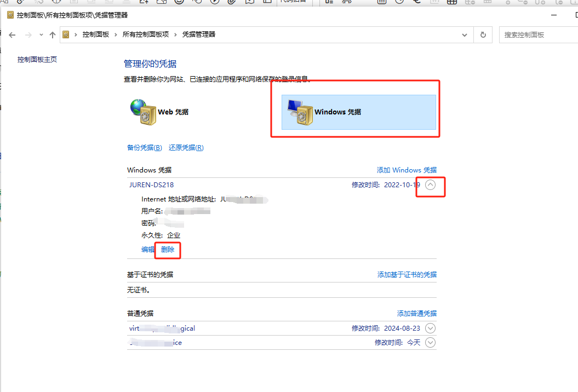The width and height of the screenshot is (578, 392).
Task: Click 添加基于证书的凭据 link
Action: coord(407,275)
